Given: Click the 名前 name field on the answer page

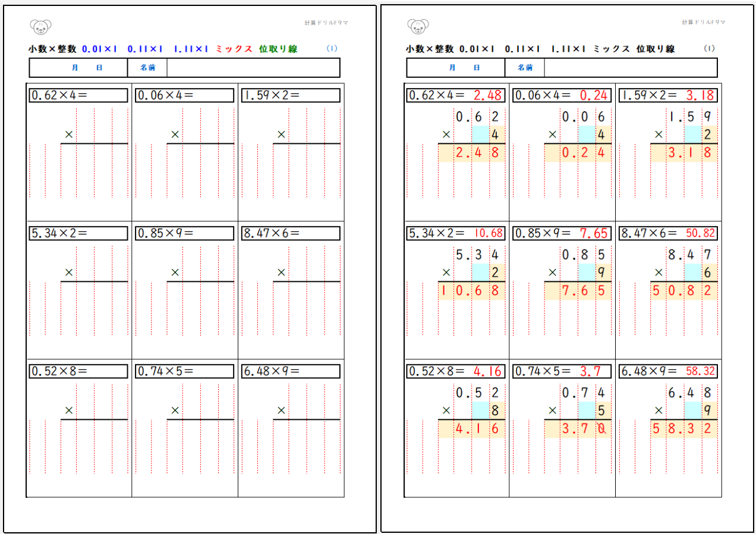Looking at the screenshot, I should (630, 68).
